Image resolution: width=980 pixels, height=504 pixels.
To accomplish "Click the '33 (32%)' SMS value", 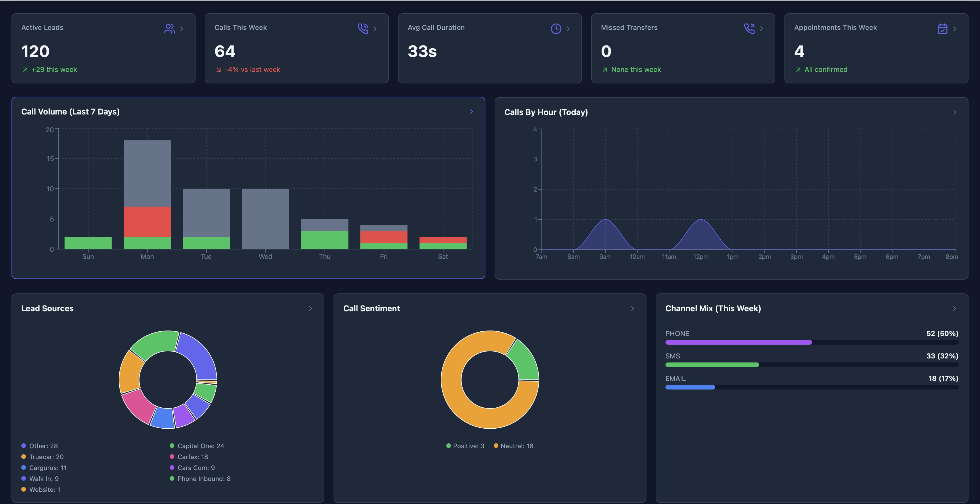I will pyautogui.click(x=942, y=356).
